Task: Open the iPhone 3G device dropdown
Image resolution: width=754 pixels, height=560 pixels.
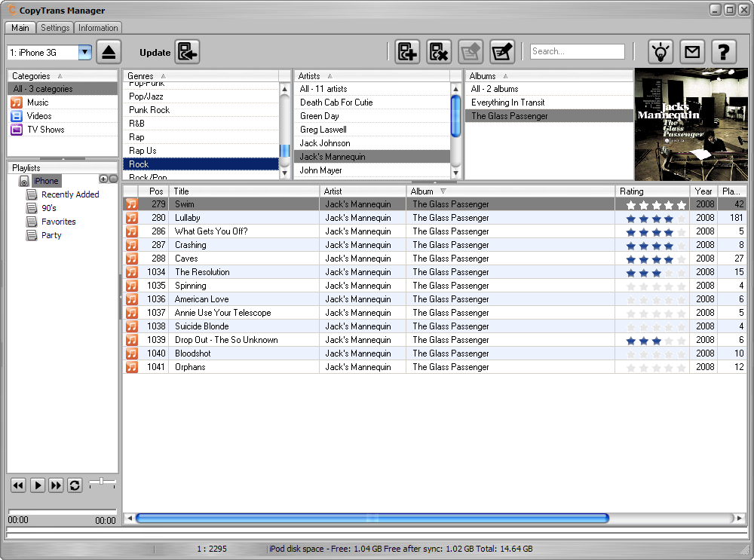Action: (x=84, y=52)
